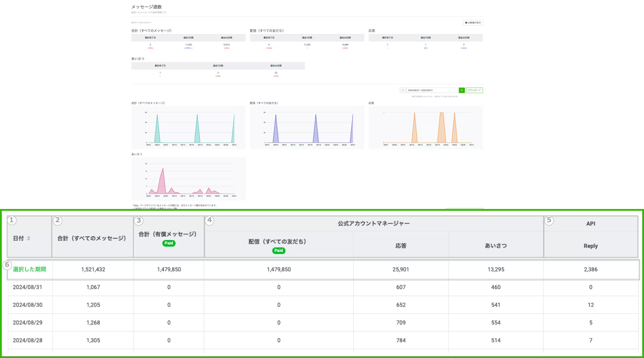The height and width of the screenshot is (358, 644).
Task: Click the 公式アカウントマネージャー column group header
Action: click(x=374, y=224)
